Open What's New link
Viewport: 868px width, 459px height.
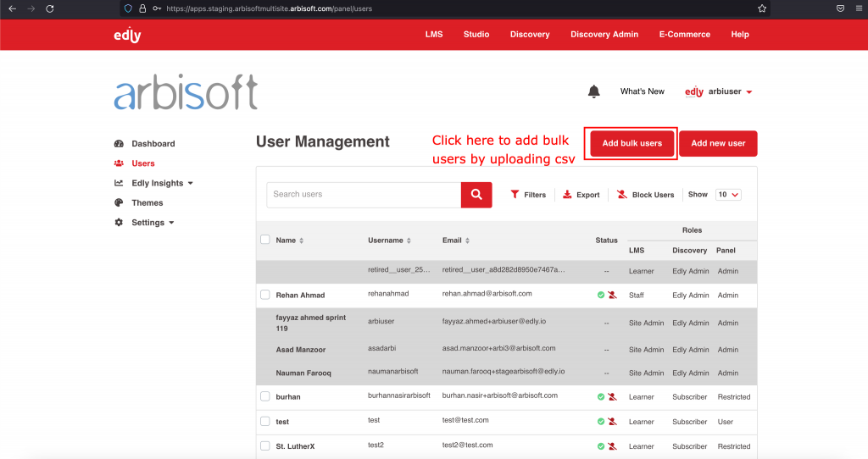click(x=643, y=91)
